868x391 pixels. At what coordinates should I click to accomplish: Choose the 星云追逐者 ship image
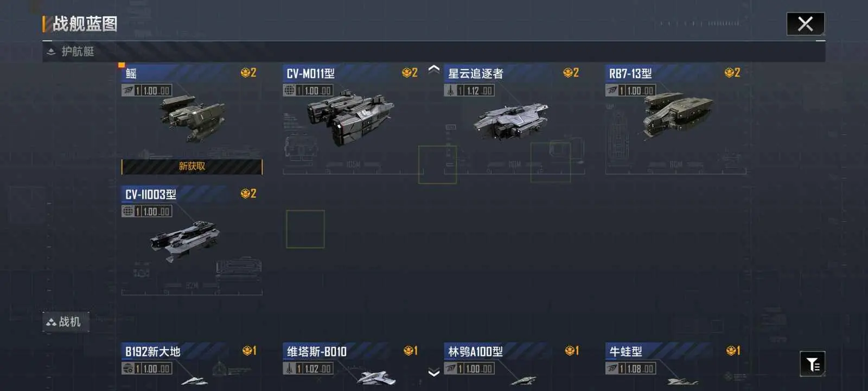tap(510, 121)
